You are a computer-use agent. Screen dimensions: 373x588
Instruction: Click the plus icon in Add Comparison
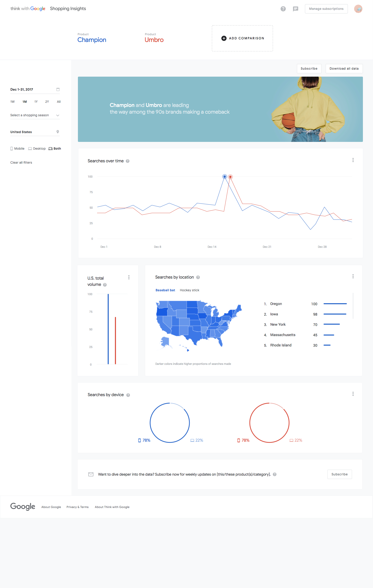click(224, 38)
